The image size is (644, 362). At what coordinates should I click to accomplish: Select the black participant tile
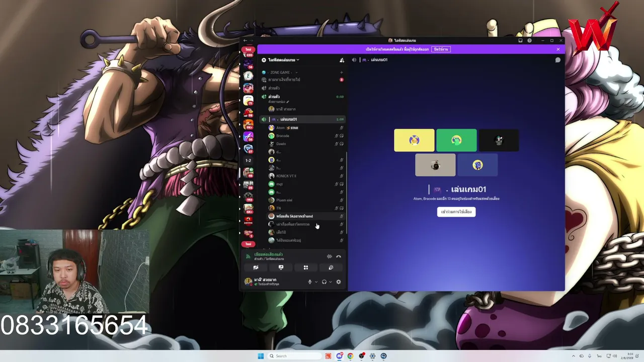pos(499,140)
